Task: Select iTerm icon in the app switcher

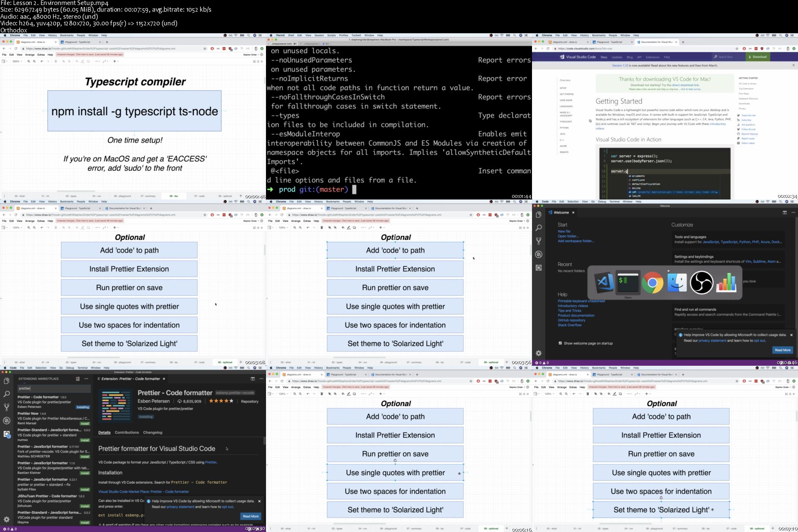Action: point(628,282)
